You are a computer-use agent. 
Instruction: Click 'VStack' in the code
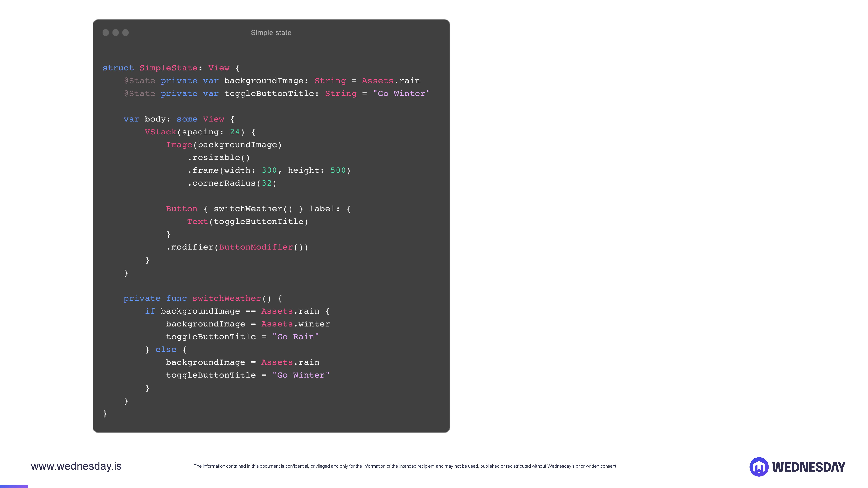coord(161,132)
